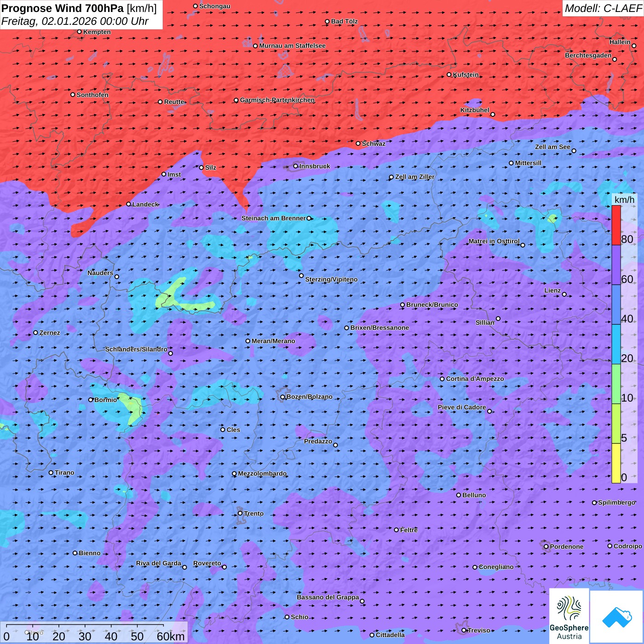Click the Garmisch-Partenkirchen label
The width and height of the screenshot is (644, 644).
click(x=277, y=100)
